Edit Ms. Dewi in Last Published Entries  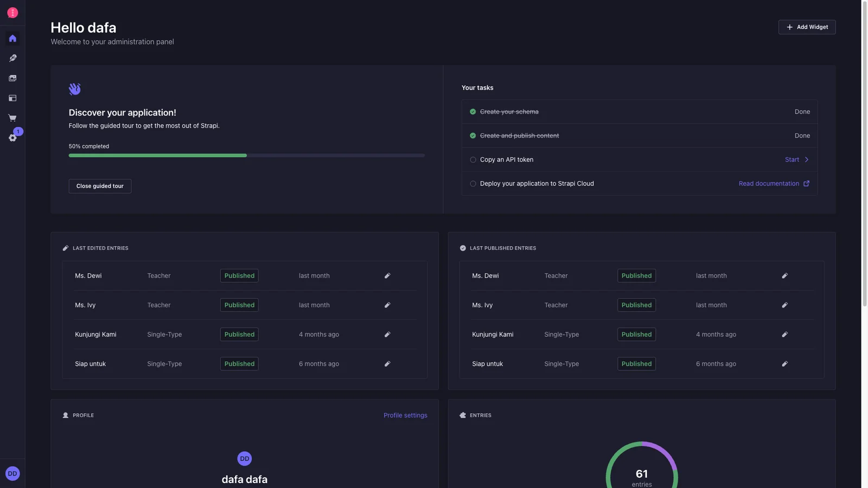(784, 275)
